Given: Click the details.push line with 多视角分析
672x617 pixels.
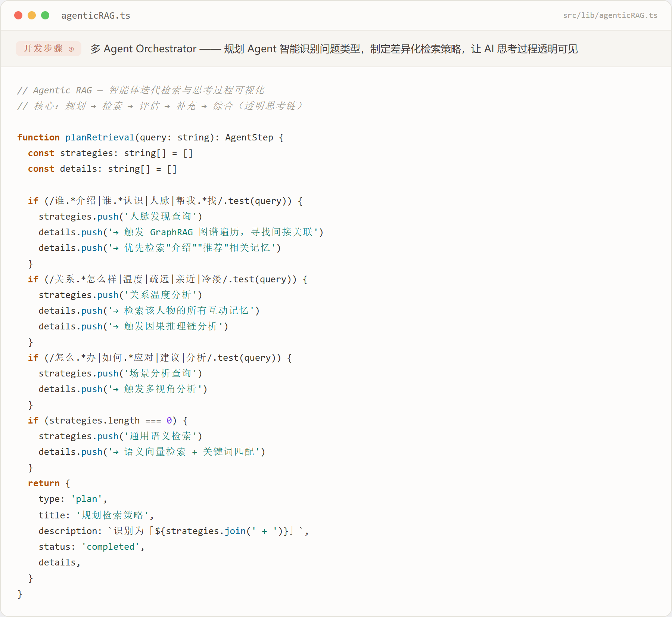Looking at the screenshot, I should coord(123,389).
